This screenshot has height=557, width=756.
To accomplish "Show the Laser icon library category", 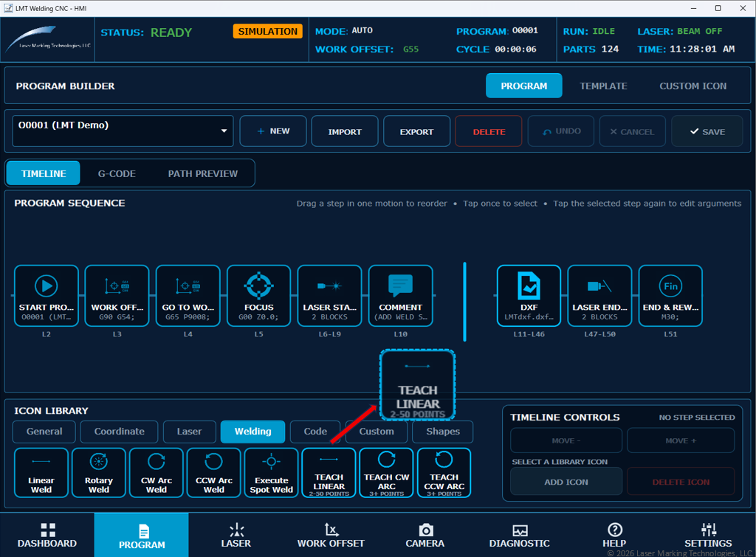I will [x=190, y=432].
